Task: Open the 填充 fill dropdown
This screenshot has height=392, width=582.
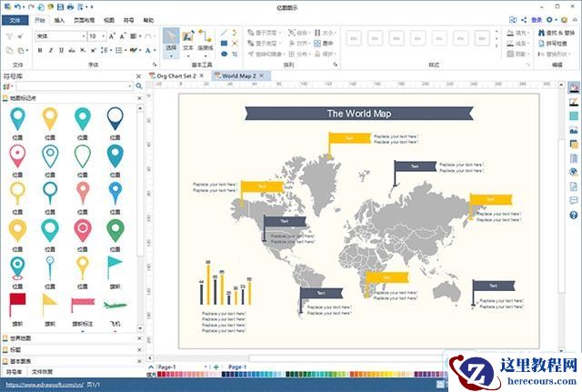Action: tap(517, 33)
